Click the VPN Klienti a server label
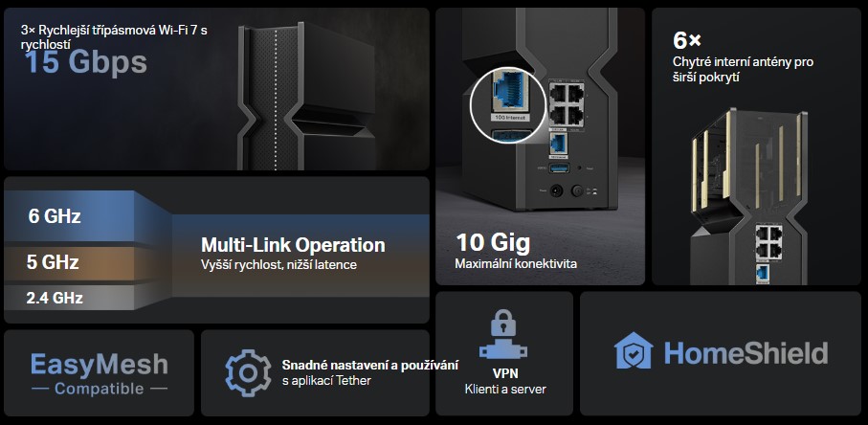868x425 pixels. tap(504, 381)
